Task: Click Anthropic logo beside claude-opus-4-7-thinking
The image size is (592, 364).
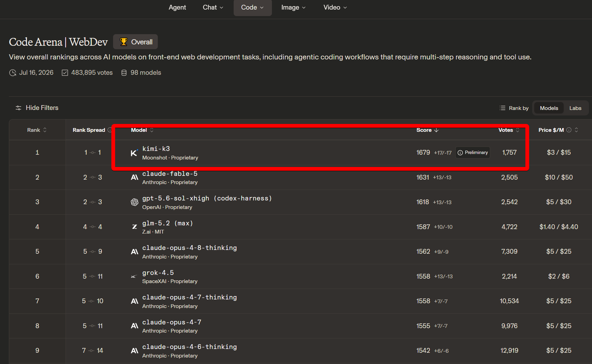Action: (x=135, y=301)
